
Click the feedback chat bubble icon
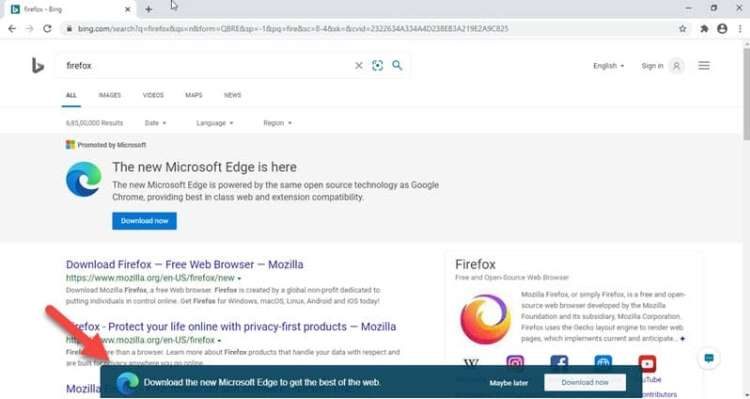[x=709, y=358]
